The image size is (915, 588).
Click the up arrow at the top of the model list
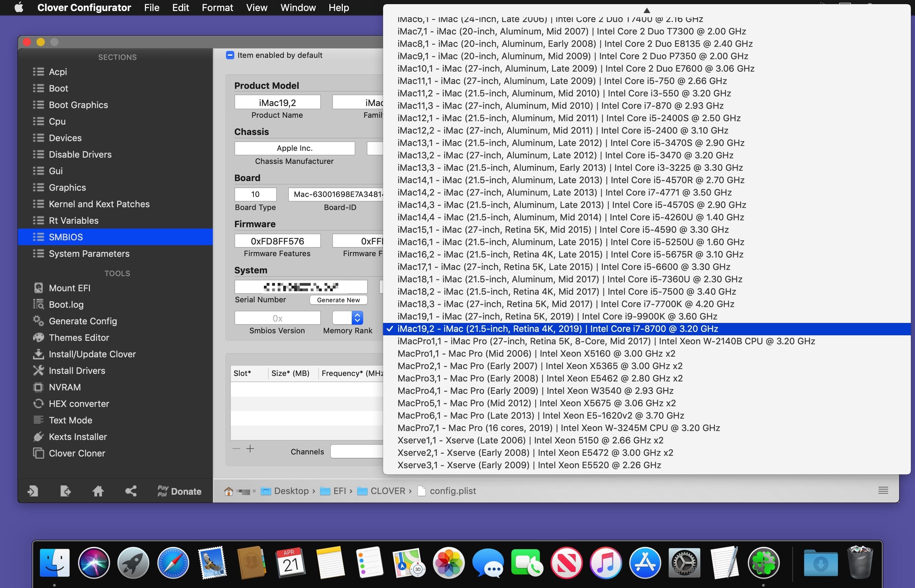pos(646,10)
